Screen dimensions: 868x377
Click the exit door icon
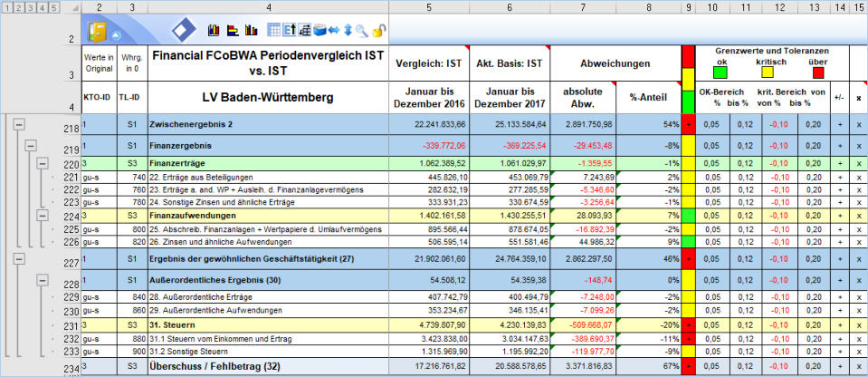(96, 32)
